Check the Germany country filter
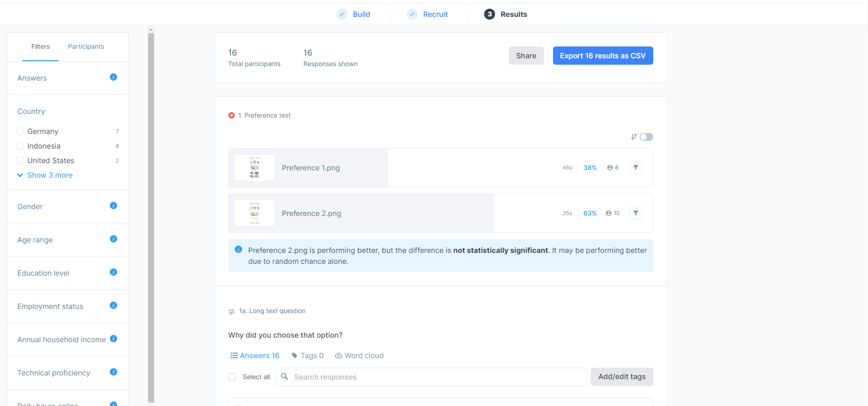868x406 pixels. click(20, 132)
